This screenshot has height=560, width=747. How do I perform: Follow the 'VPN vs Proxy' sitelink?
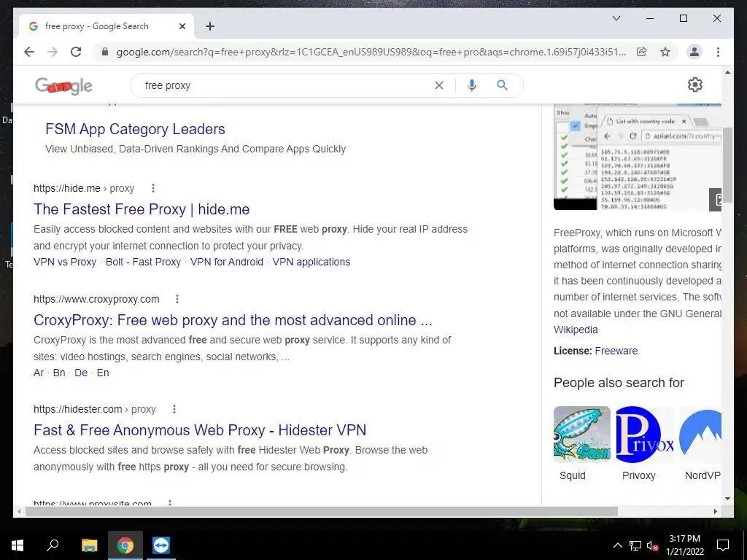[x=65, y=262]
